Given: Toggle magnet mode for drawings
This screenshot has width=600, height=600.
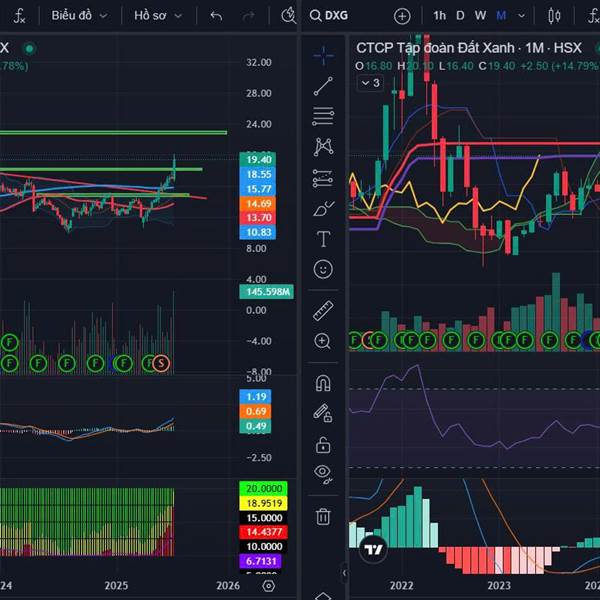Looking at the screenshot, I should point(323,383).
